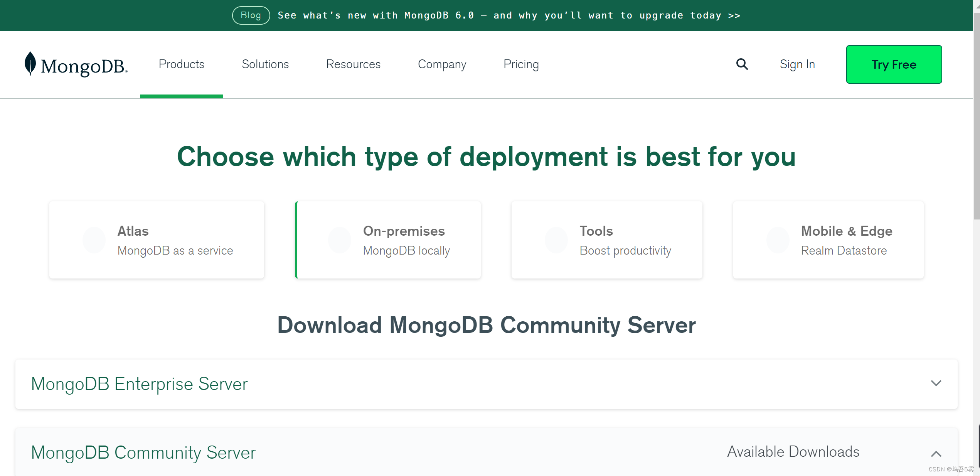Viewport: 980px width, 476px height.
Task: Open the Resources menu
Action: pos(353,64)
